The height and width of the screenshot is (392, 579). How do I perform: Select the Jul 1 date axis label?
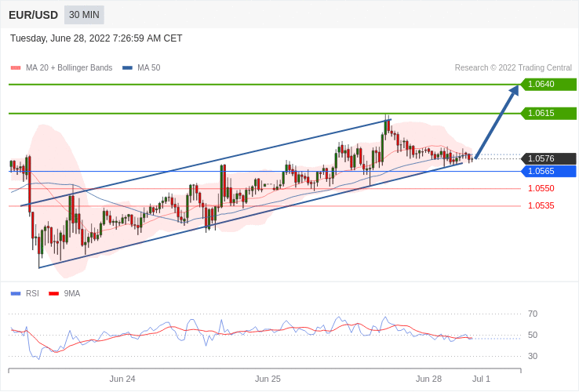click(x=481, y=379)
